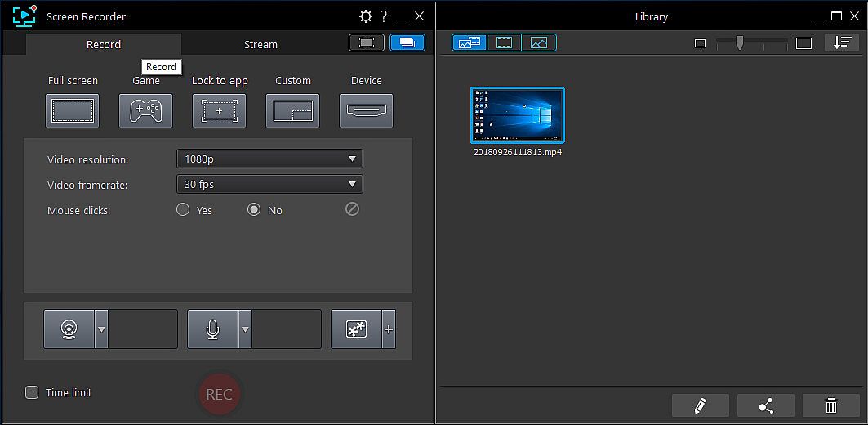Select the Lock to app recording icon
This screenshot has width=868, height=425.
(x=219, y=111)
